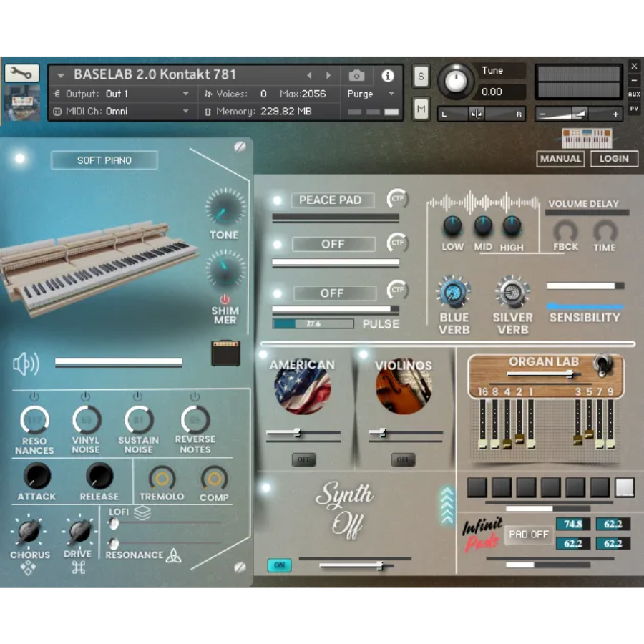644x644 pixels.
Task: Open the Purge dropdown menu
Action: click(371, 94)
